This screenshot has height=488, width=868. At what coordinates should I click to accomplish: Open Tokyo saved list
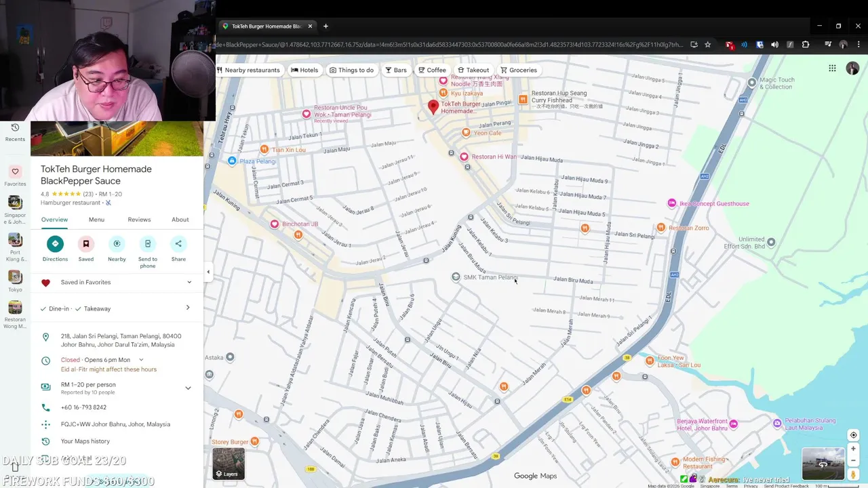click(15, 281)
